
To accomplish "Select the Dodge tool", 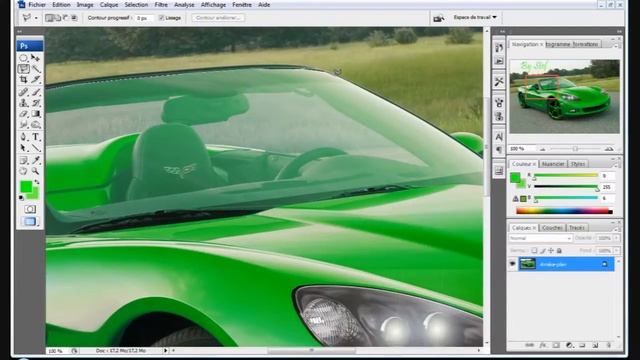I will (x=36, y=124).
